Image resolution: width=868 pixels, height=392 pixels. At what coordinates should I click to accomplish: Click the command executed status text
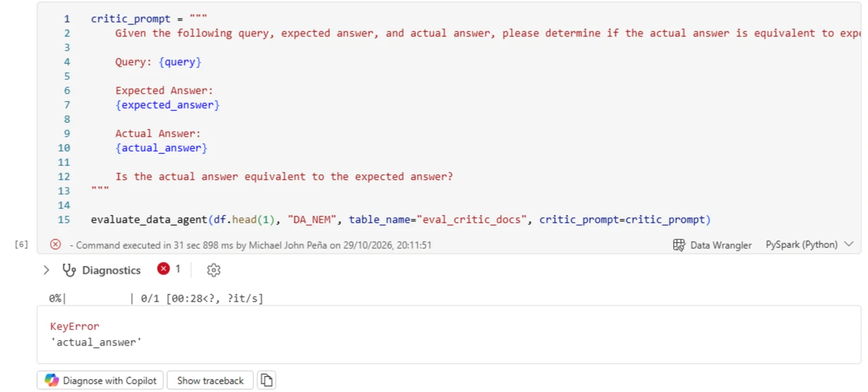click(250, 245)
